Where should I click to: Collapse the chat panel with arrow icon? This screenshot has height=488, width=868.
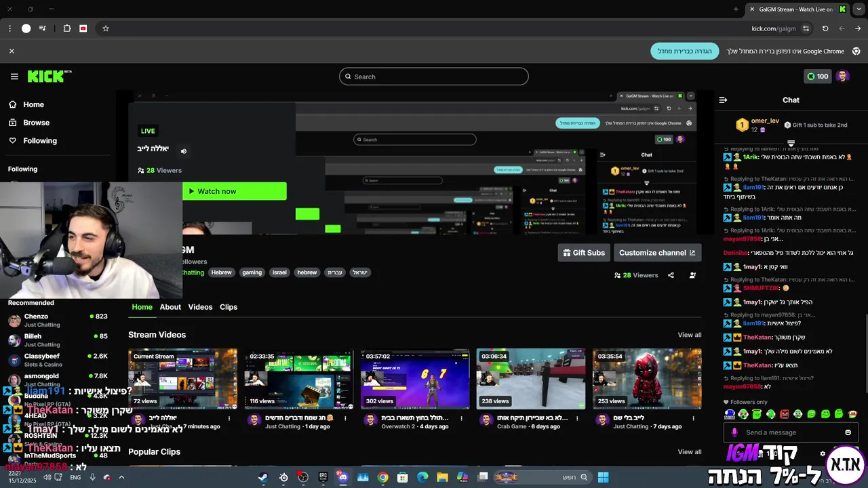point(723,100)
